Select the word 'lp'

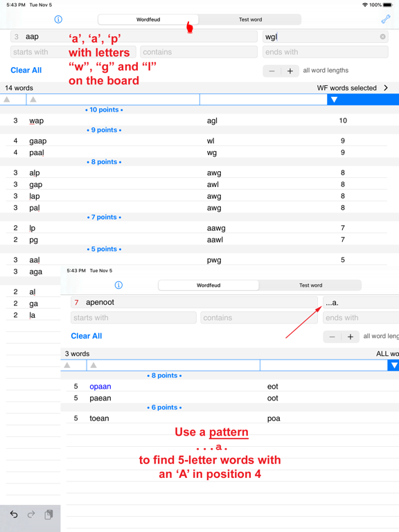(33, 229)
